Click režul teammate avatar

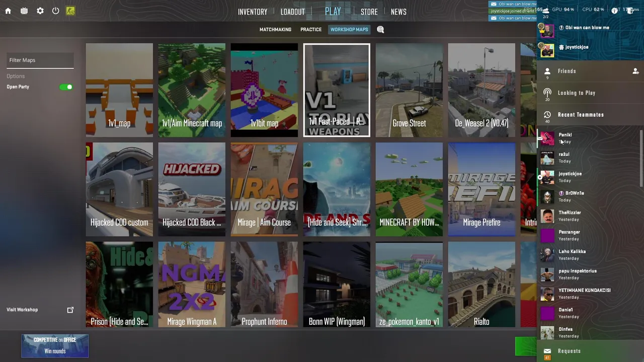pos(547,157)
